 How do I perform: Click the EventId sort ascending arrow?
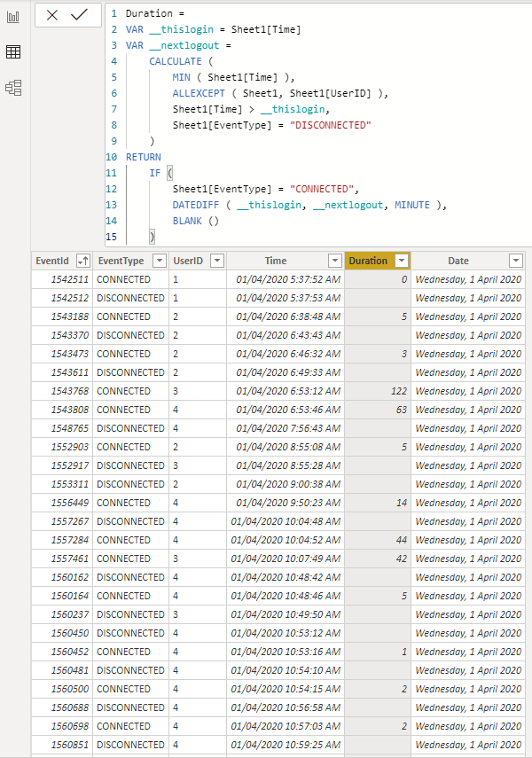(x=83, y=261)
